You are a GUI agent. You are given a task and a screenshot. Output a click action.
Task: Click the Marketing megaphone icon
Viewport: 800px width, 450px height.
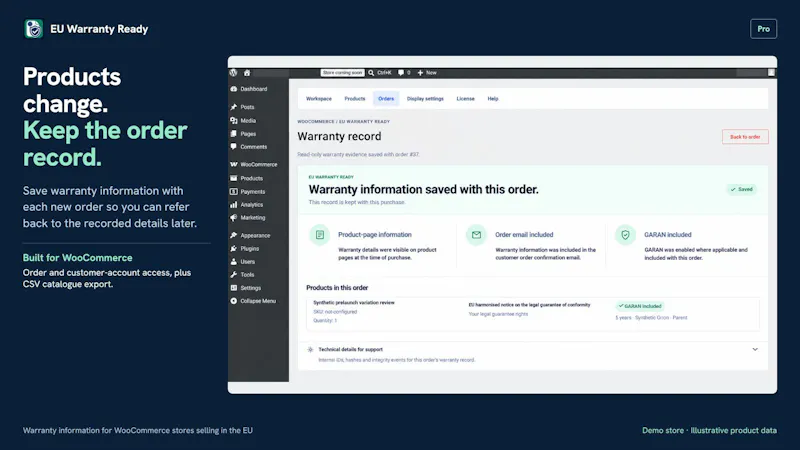tap(234, 217)
